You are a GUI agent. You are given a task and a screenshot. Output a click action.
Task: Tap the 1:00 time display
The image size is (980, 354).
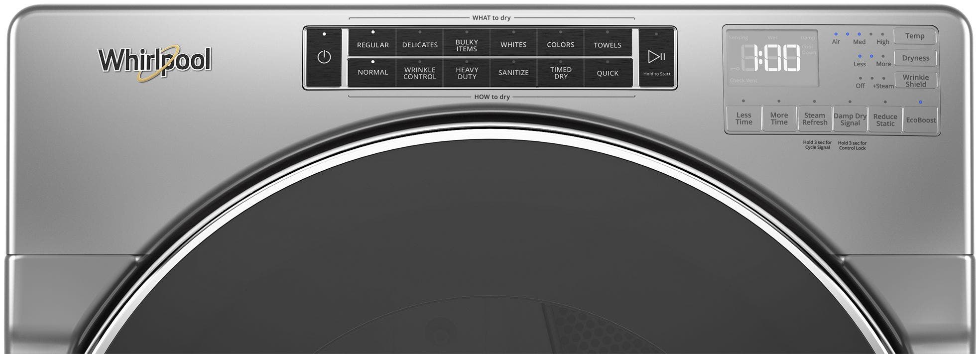[771, 58]
